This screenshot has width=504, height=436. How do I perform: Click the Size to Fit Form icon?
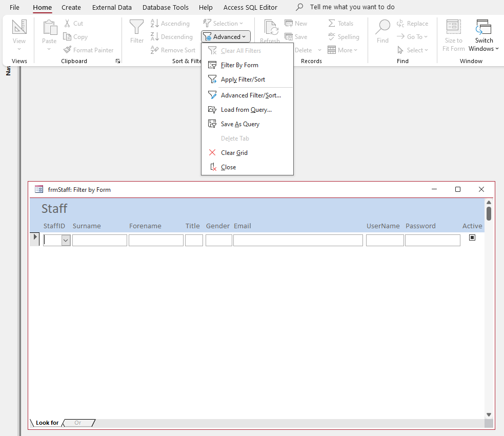click(454, 27)
